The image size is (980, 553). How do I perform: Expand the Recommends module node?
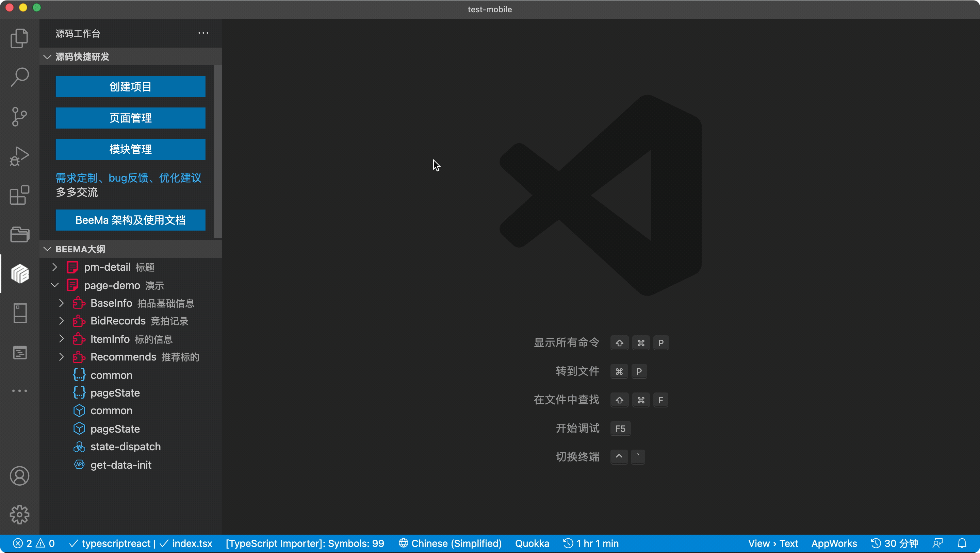point(61,357)
